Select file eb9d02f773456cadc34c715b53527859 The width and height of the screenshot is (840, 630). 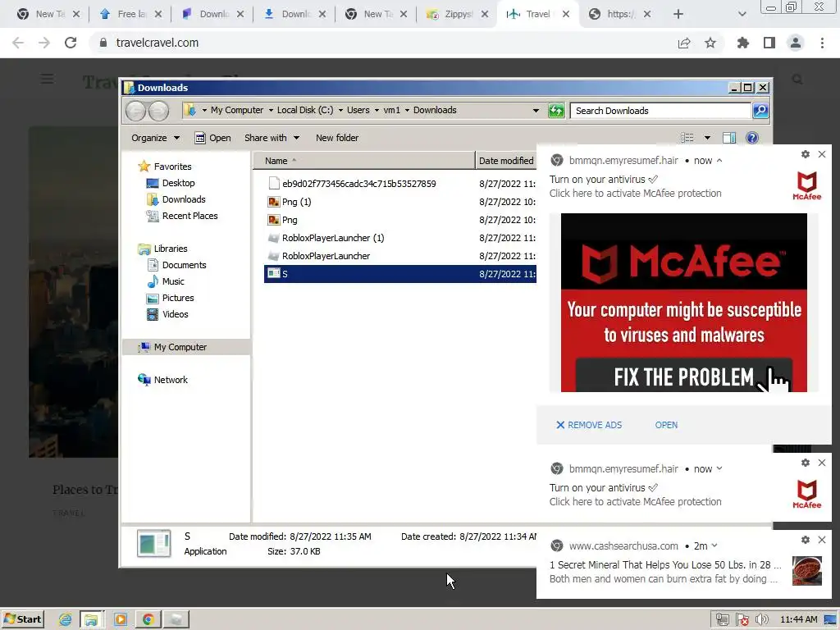point(359,184)
